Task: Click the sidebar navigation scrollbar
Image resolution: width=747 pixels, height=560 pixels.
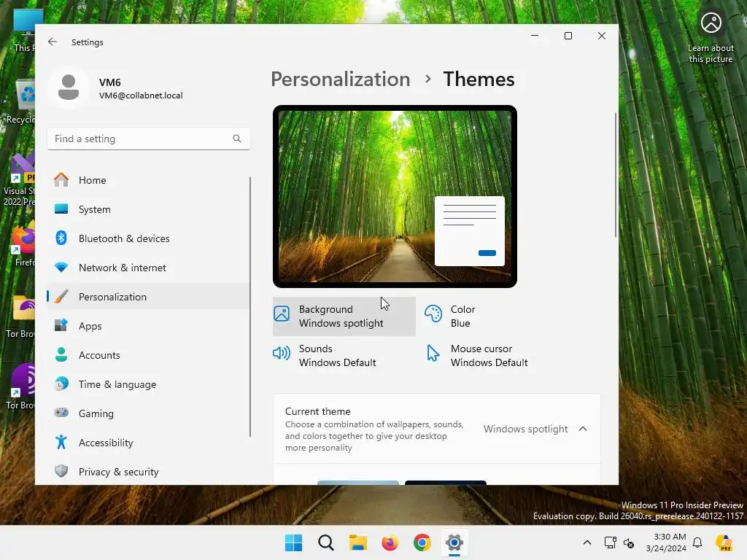Action: (x=249, y=307)
